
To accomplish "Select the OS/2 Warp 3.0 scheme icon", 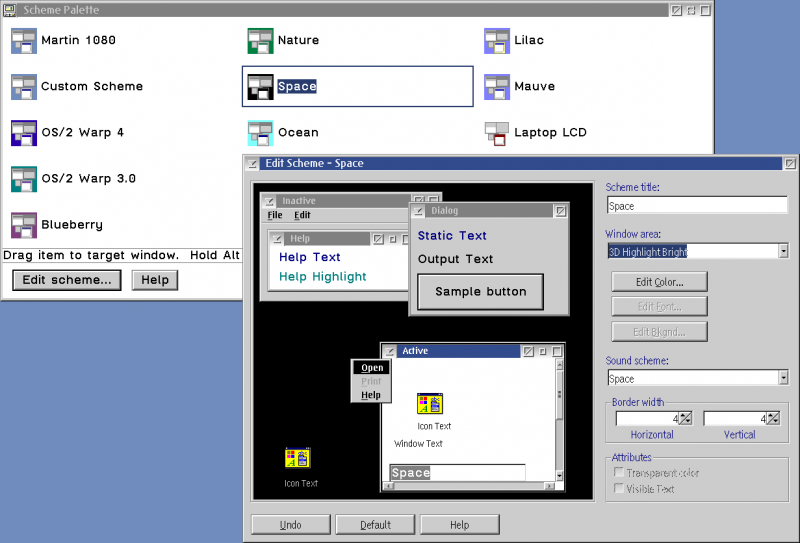I will coord(24,179).
